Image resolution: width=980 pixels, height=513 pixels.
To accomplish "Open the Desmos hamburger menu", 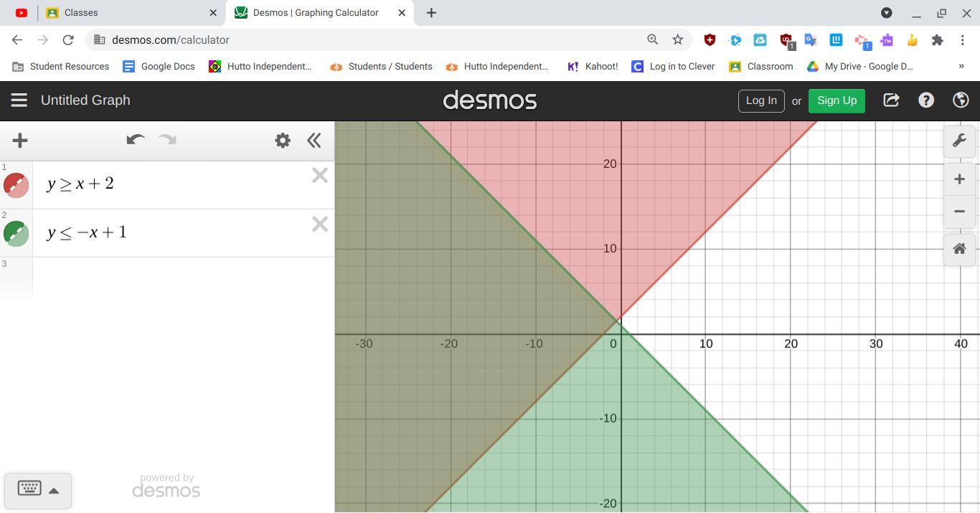I will pyautogui.click(x=19, y=100).
